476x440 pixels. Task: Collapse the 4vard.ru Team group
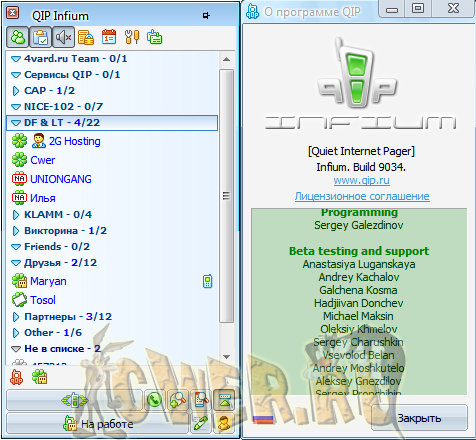[x=16, y=59]
